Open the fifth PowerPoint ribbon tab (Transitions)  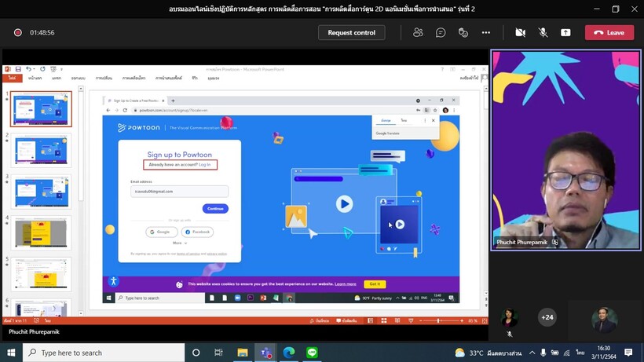pyautogui.click(x=104, y=78)
